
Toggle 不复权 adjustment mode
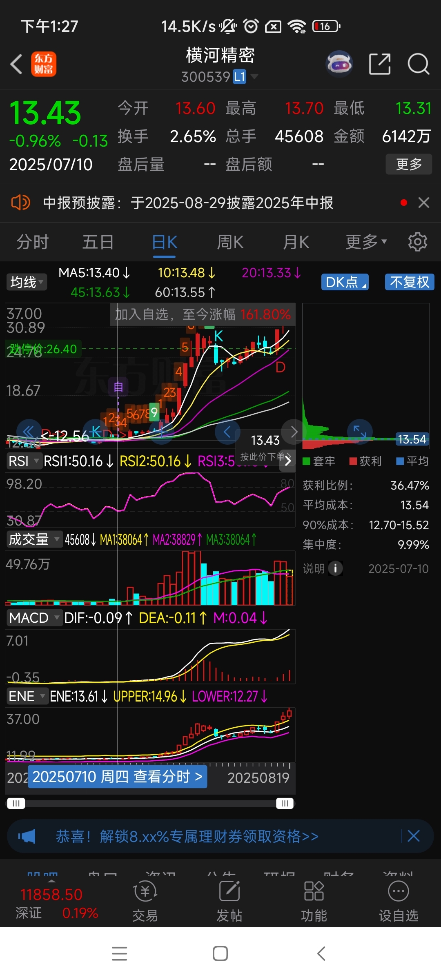coord(410,282)
